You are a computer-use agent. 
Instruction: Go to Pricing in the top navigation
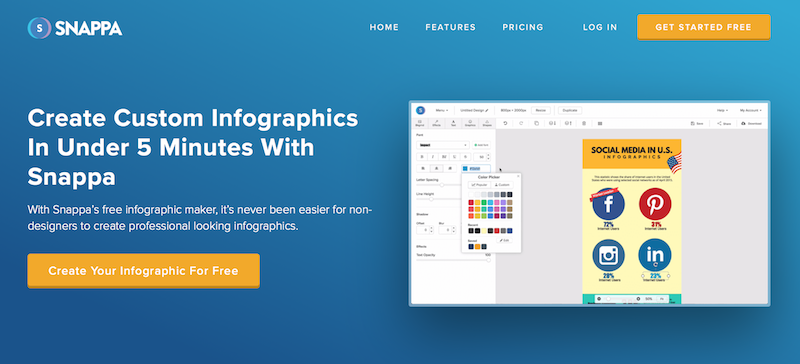pos(523,28)
